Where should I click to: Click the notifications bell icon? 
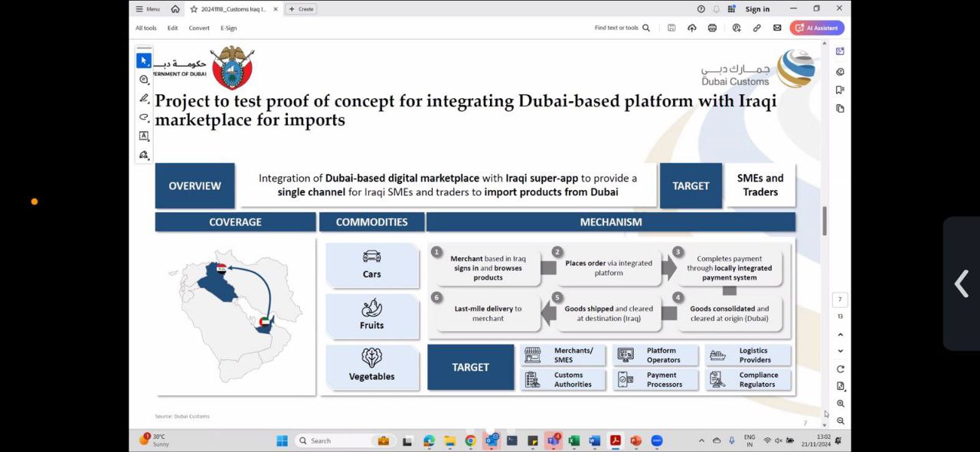[717, 9]
